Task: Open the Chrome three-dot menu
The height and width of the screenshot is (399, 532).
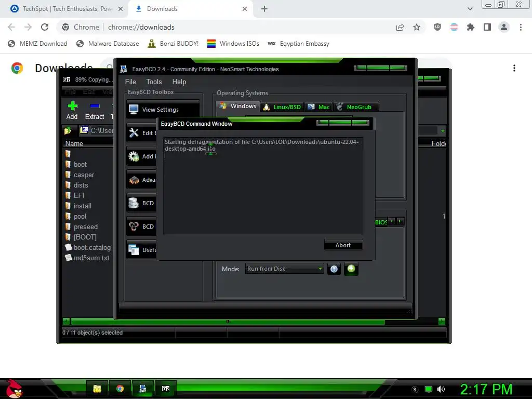Action: 521,27
